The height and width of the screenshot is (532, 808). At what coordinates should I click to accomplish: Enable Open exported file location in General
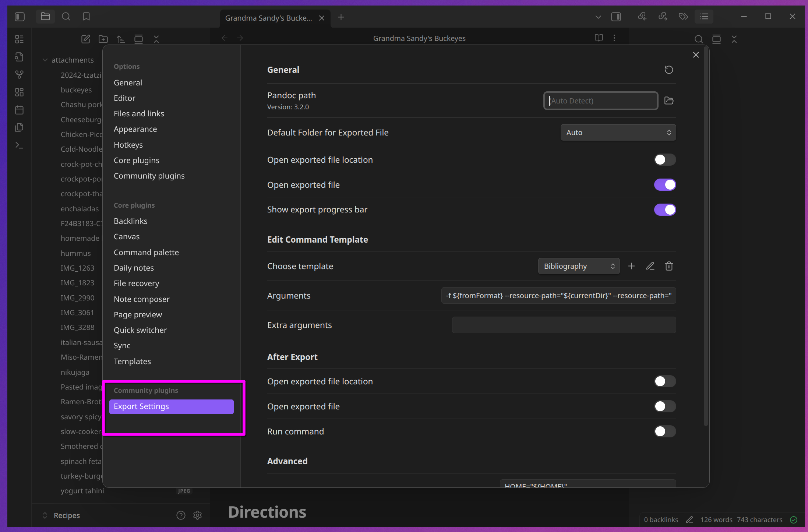[x=664, y=160]
